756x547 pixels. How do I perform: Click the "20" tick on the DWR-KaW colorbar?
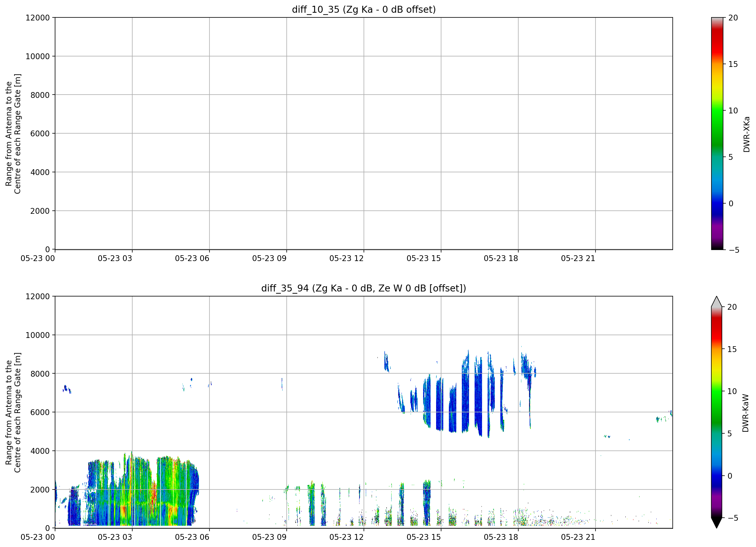point(732,307)
